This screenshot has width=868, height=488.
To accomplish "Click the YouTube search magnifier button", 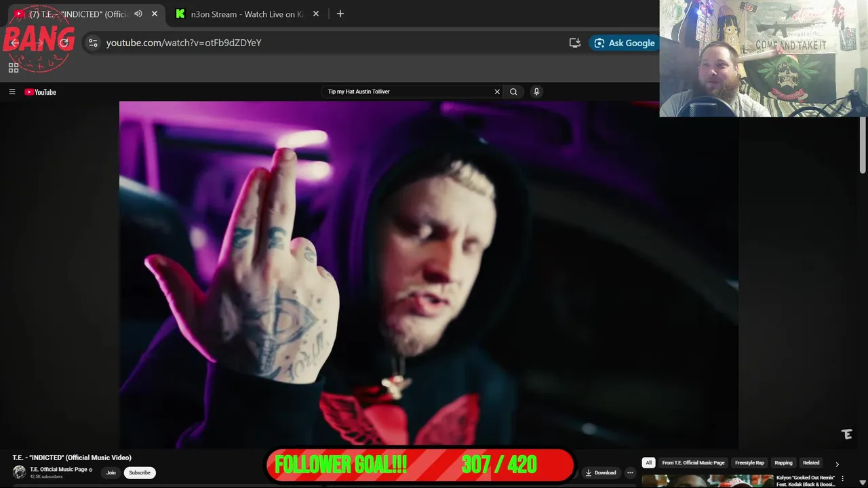I will [x=513, y=91].
